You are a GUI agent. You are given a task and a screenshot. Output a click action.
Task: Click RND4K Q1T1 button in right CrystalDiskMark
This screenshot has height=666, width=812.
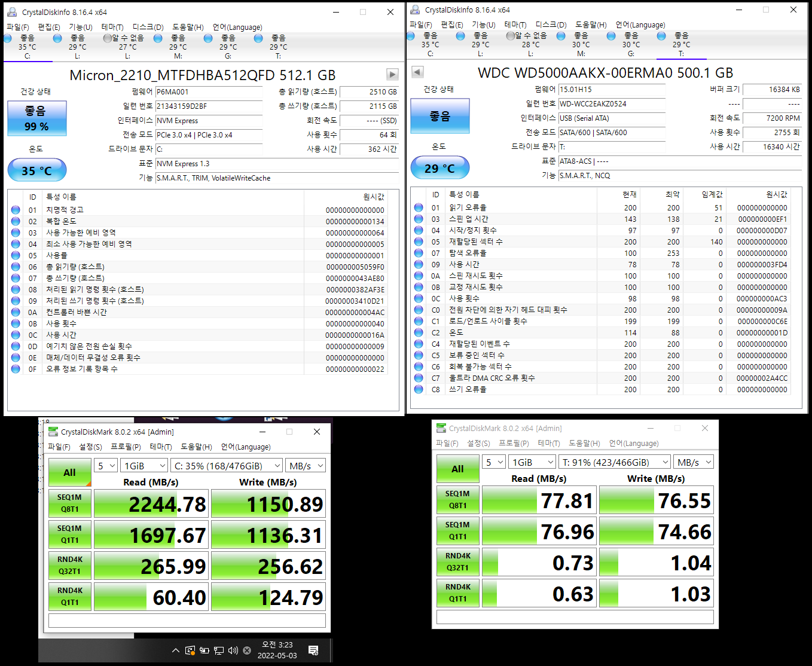click(457, 593)
